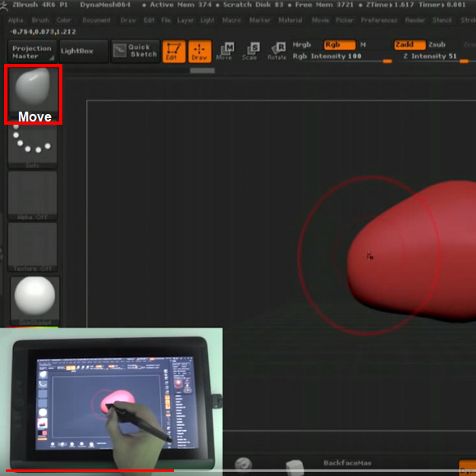Activate the Move transform tool
The width and height of the screenshot is (476, 476).
tap(225, 52)
